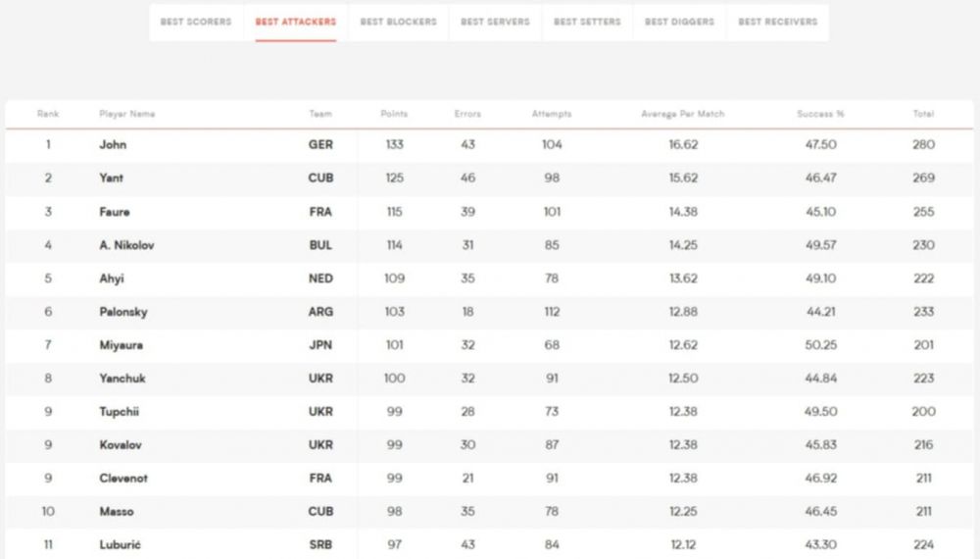980x559 pixels.
Task: Click the Average Per Match header
Action: pyautogui.click(x=683, y=114)
